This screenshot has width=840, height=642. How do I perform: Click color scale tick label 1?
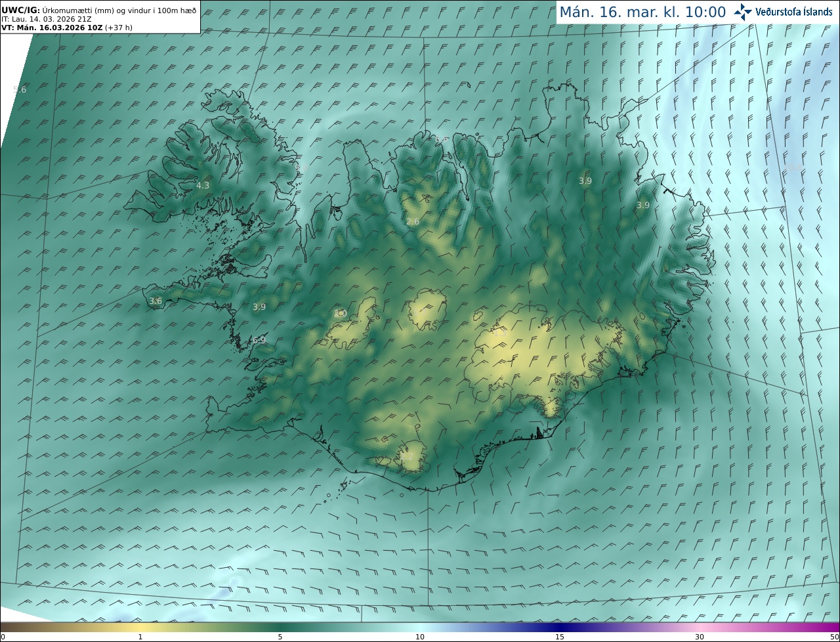(x=140, y=637)
